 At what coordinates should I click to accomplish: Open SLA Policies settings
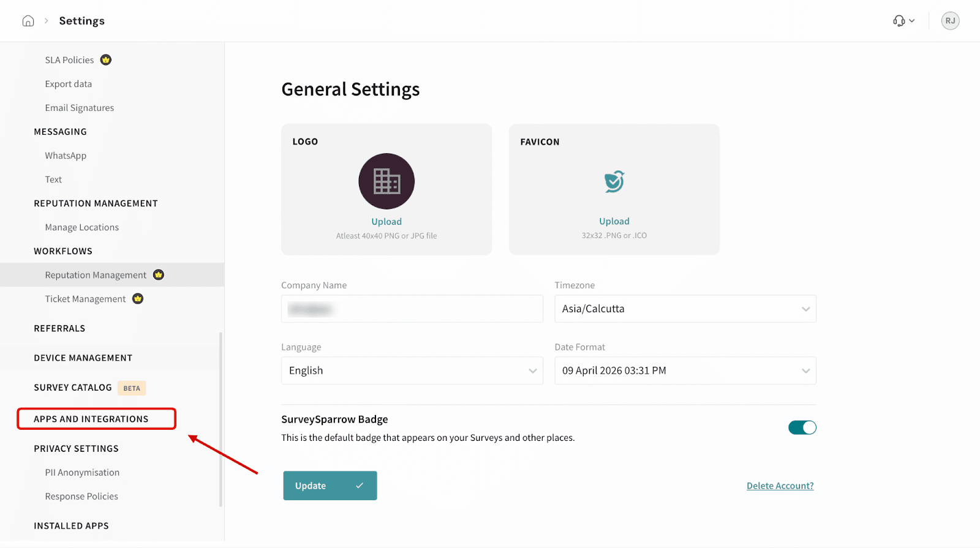[69, 60]
